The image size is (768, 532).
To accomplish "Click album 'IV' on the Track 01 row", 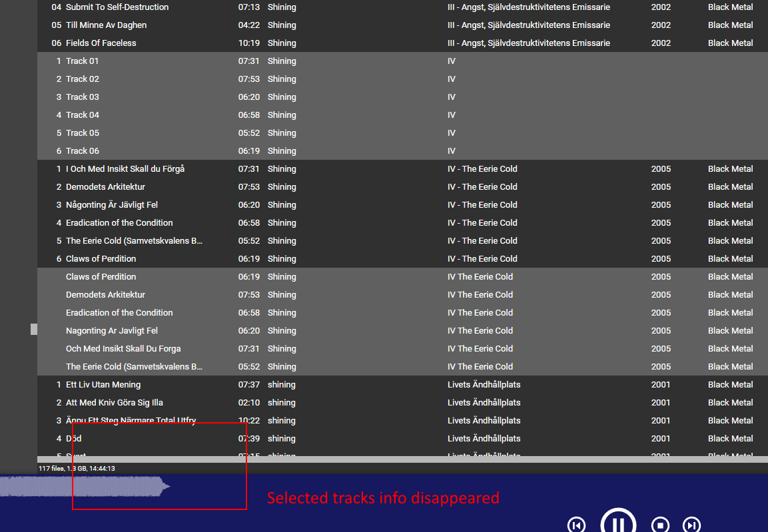I will tap(452, 61).
